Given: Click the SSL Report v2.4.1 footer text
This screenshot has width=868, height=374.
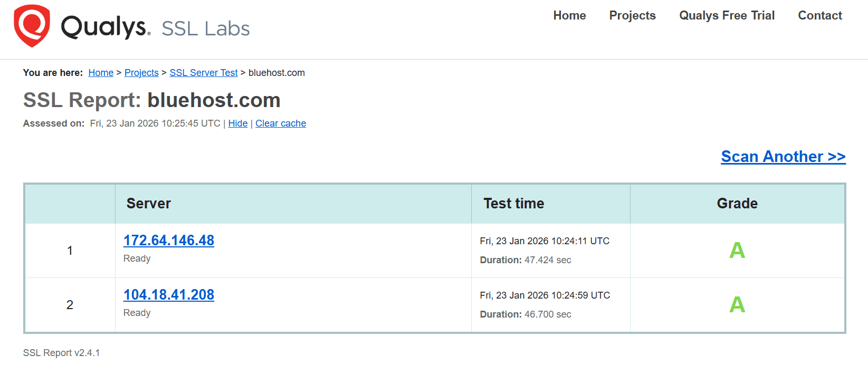Looking at the screenshot, I should click(x=61, y=352).
